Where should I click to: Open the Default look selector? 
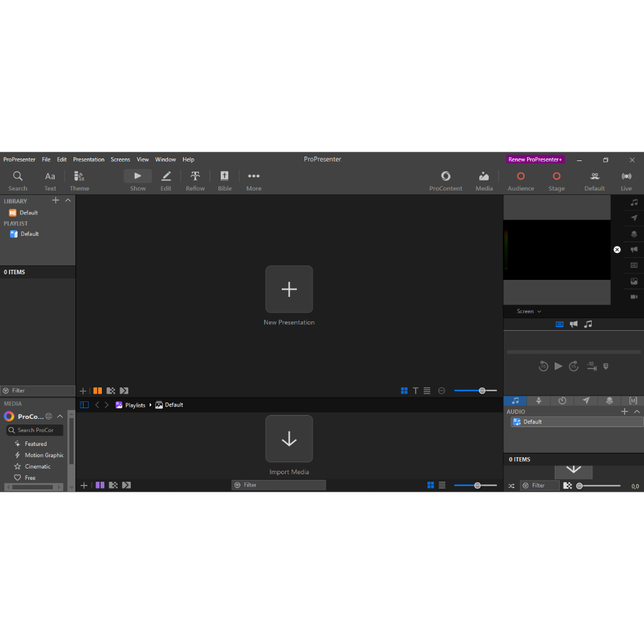click(x=594, y=181)
